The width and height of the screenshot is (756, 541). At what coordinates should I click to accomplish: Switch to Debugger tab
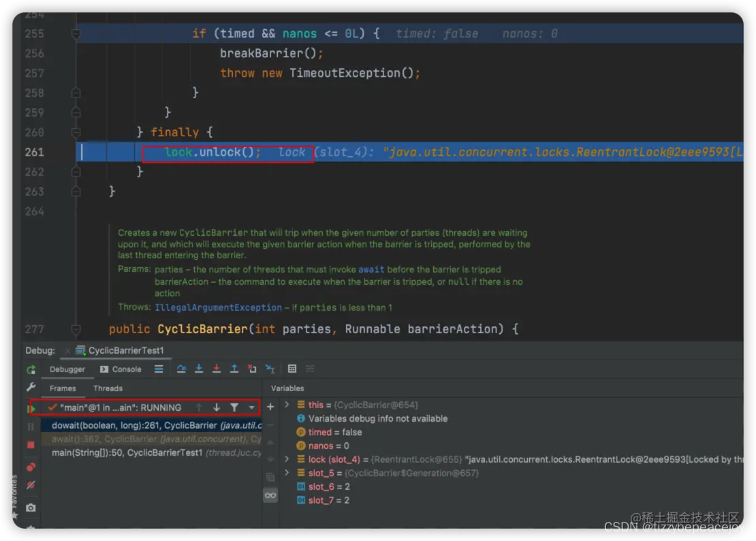click(67, 369)
